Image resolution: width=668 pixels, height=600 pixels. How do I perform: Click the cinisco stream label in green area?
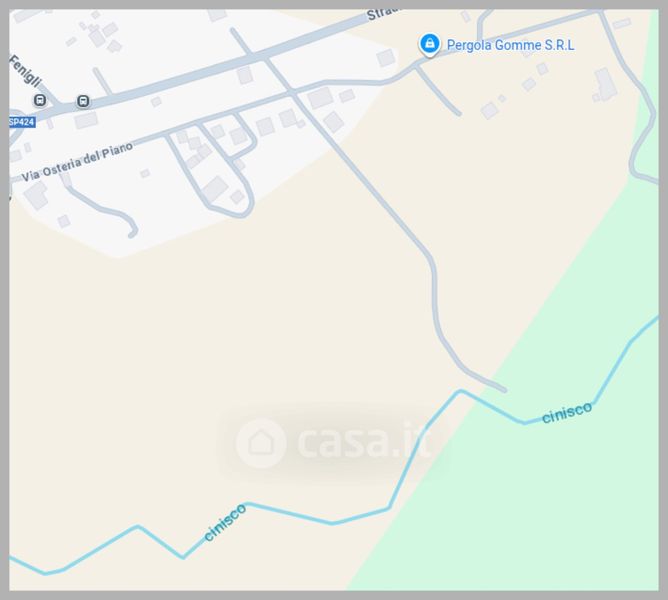point(567,412)
